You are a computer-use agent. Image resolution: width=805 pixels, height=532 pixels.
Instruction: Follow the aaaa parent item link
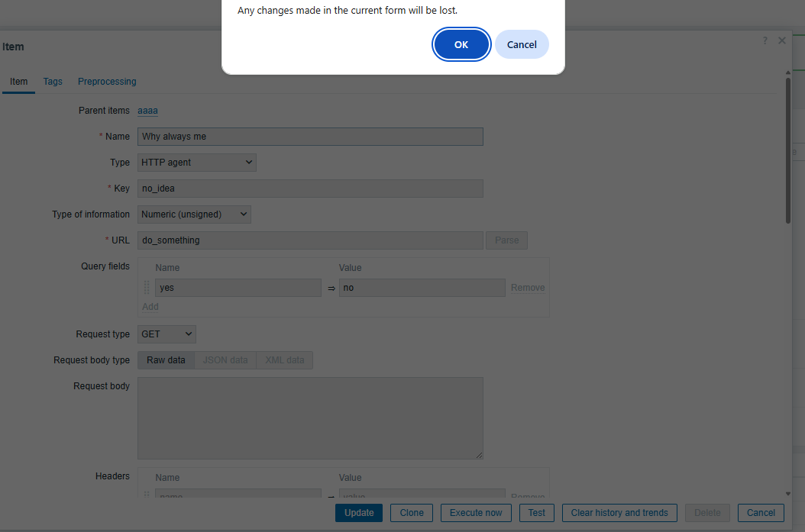(147, 111)
